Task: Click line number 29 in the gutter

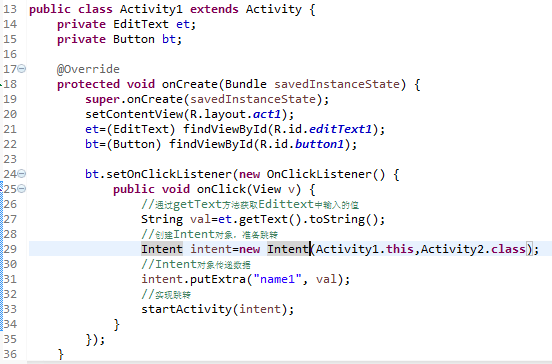Action: click(10, 249)
